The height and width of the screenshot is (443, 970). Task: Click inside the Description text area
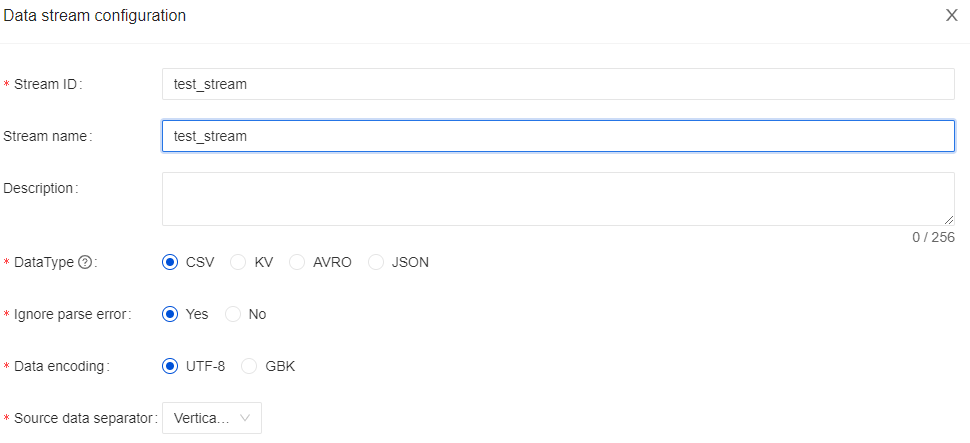pos(558,198)
